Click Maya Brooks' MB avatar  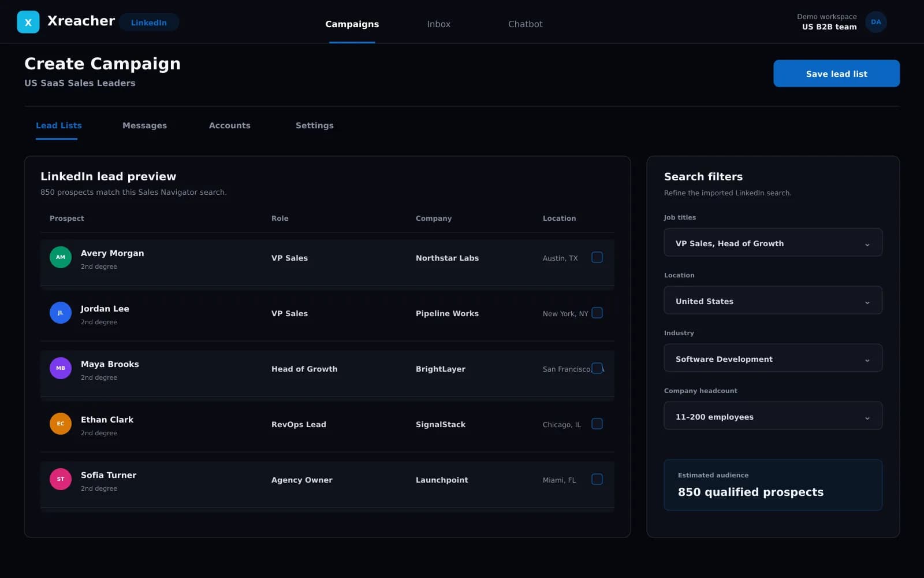[61, 368]
